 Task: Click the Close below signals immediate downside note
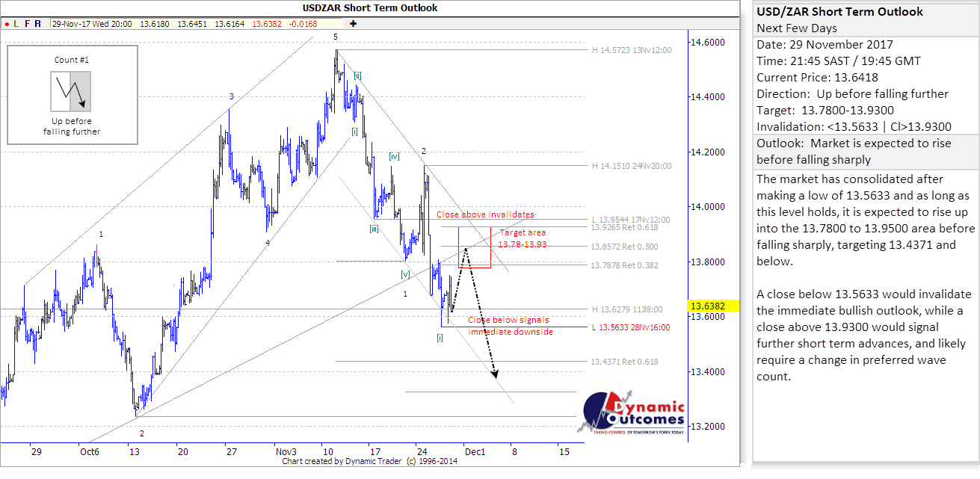coord(511,326)
